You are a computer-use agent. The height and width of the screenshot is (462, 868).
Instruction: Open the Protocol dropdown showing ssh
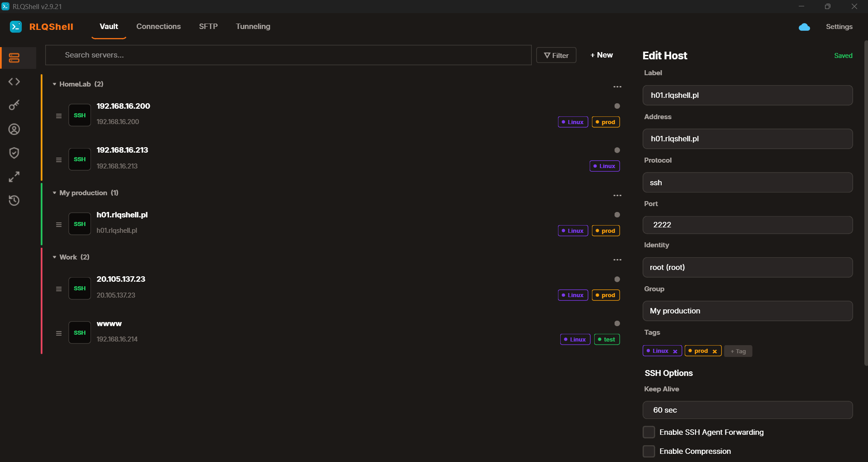point(747,183)
